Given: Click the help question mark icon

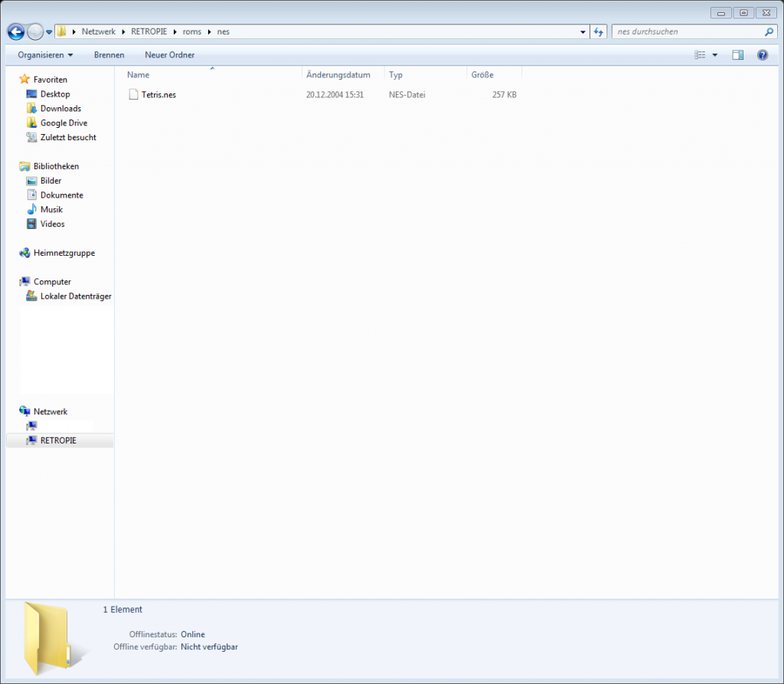Looking at the screenshot, I should 762,55.
